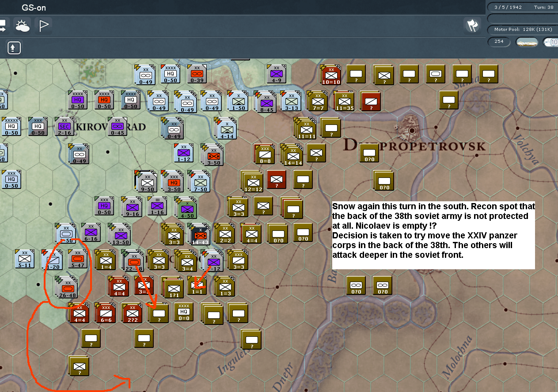Image resolution: width=558 pixels, height=392 pixels.
Task: Select the red Soviet cavalry corps 6=6
Action: point(106,313)
